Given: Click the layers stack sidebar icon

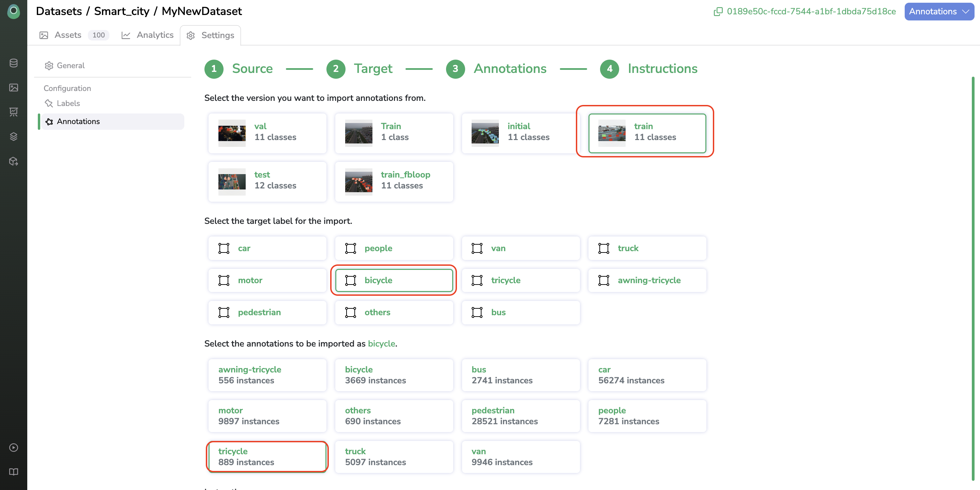Looking at the screenshot, I should pos(14,137).
